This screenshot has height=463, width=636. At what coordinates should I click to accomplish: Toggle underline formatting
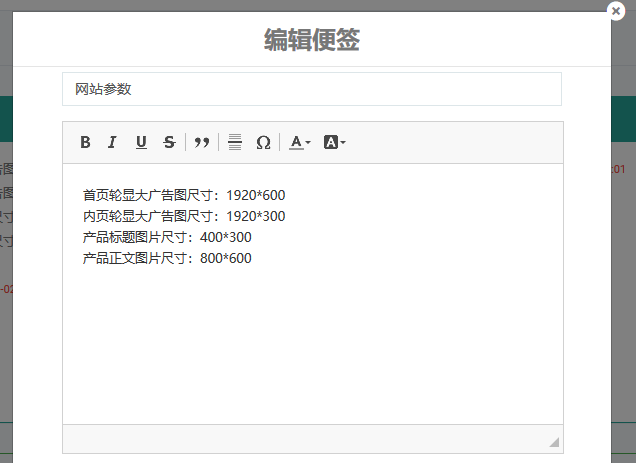(x=141, y=142)
